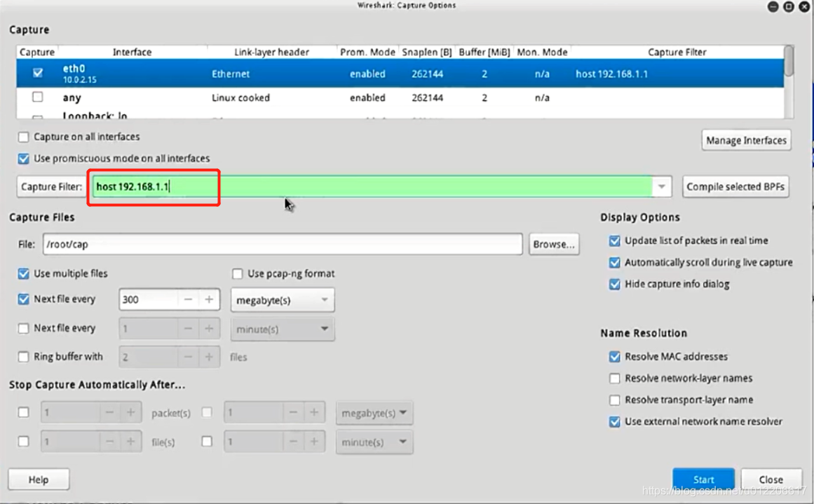
Task: Open stop-after minute(s) dropdown
Action: pyautogui.click(x=374, y=442)
